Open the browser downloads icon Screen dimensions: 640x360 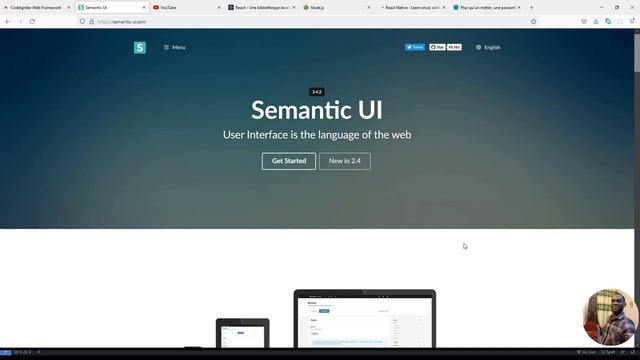596,21
